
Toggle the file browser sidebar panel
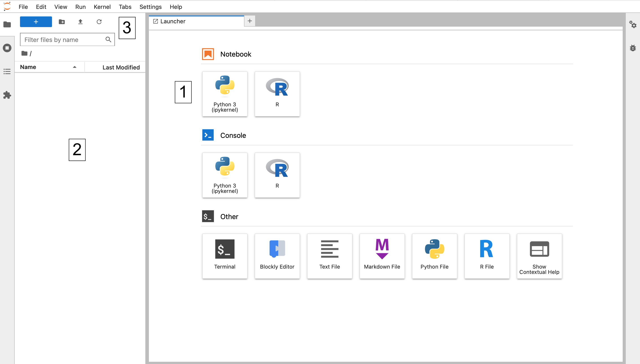[x=7, y=24]
